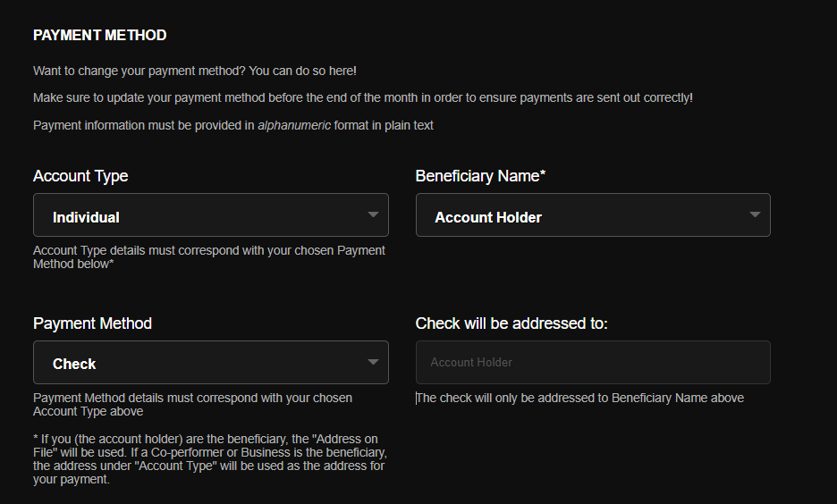Open the dropdown showing Account Holder in bold
The width and height of the screenshot is (837, 504).
(593, 215)
